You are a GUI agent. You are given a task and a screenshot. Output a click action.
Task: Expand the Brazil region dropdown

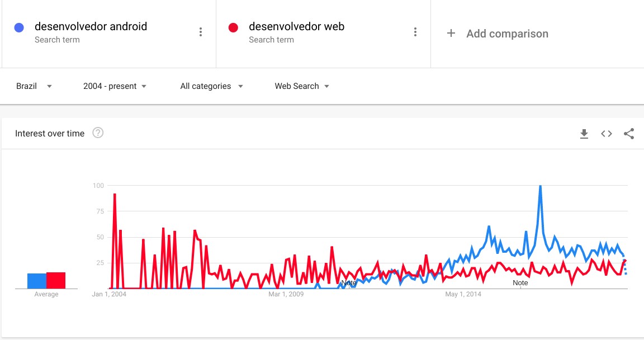(34, 86)
